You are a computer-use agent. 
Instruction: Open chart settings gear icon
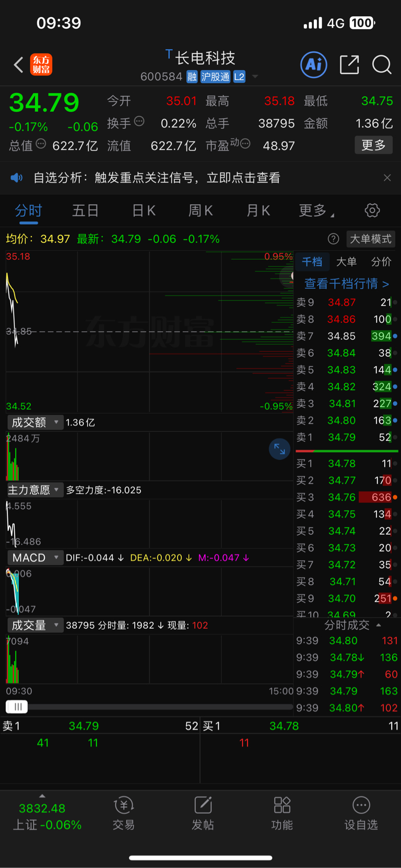(372, 210)
